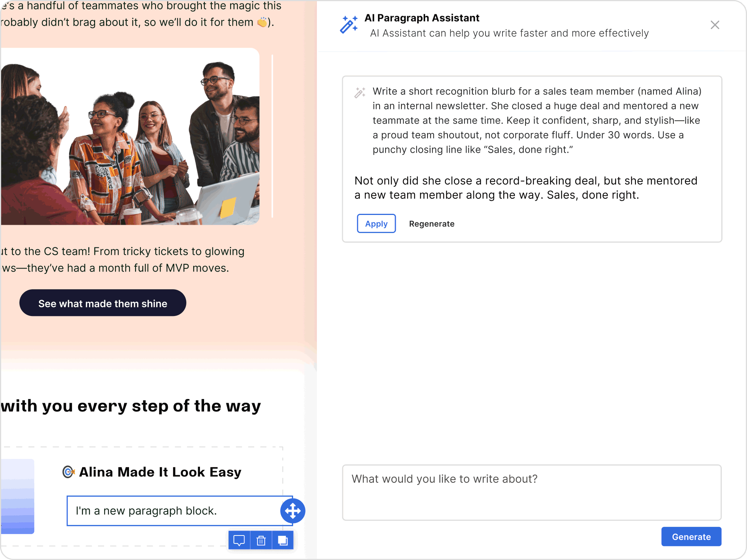Click the 'See what made them shine' button
This screenshot has height=560, width=747.
103,303
